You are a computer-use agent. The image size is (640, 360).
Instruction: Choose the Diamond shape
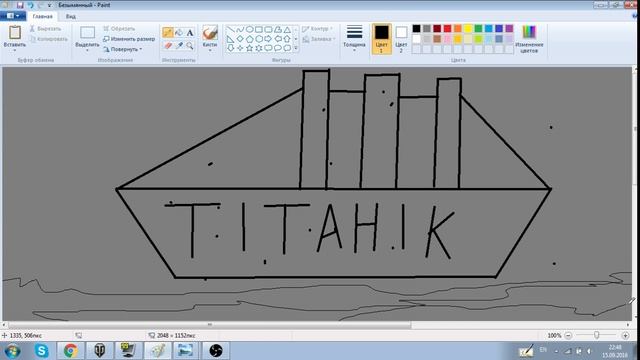(x=240, y=39)
